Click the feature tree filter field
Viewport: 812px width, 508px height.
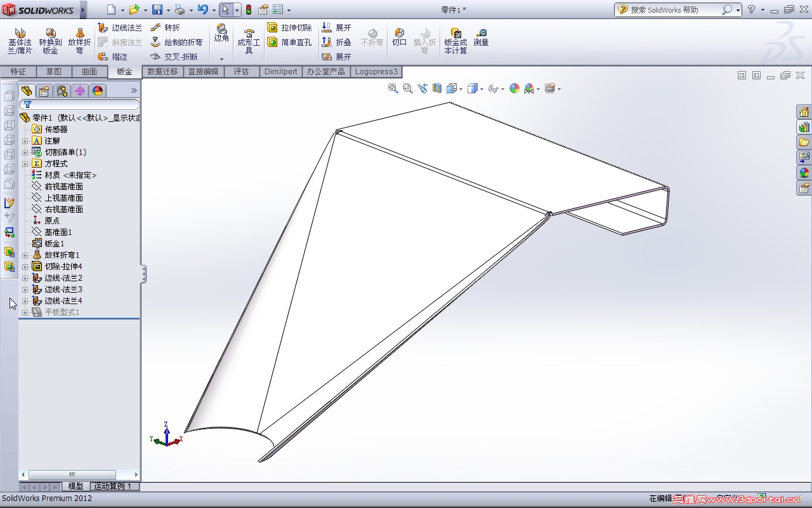(x=80, y=105)
